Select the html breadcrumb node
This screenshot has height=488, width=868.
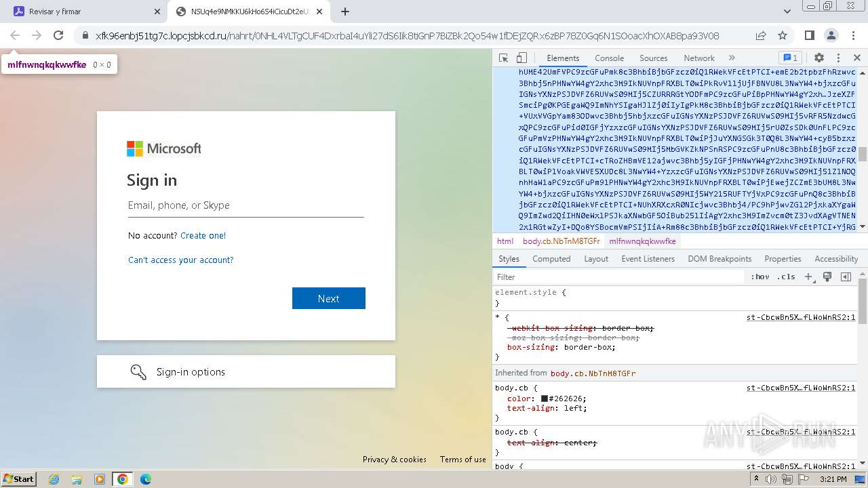(505, 241)
